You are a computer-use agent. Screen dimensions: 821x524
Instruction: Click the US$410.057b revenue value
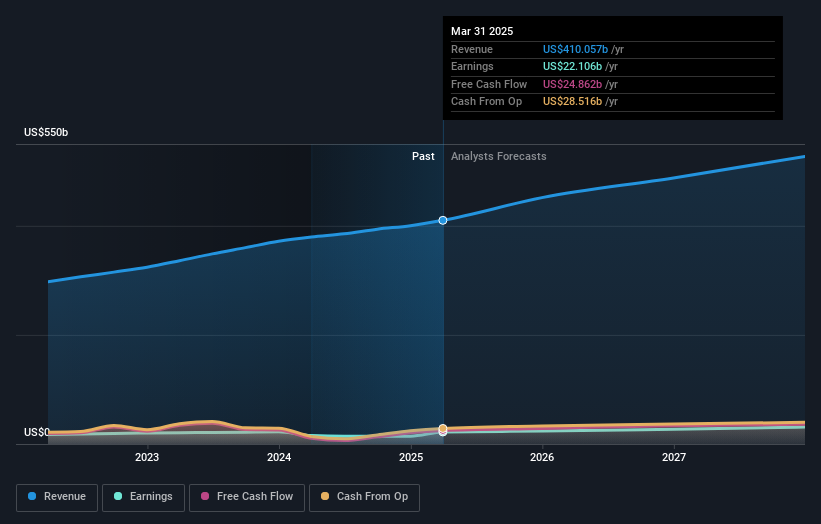pyautogui.click(x=575, y=49)
